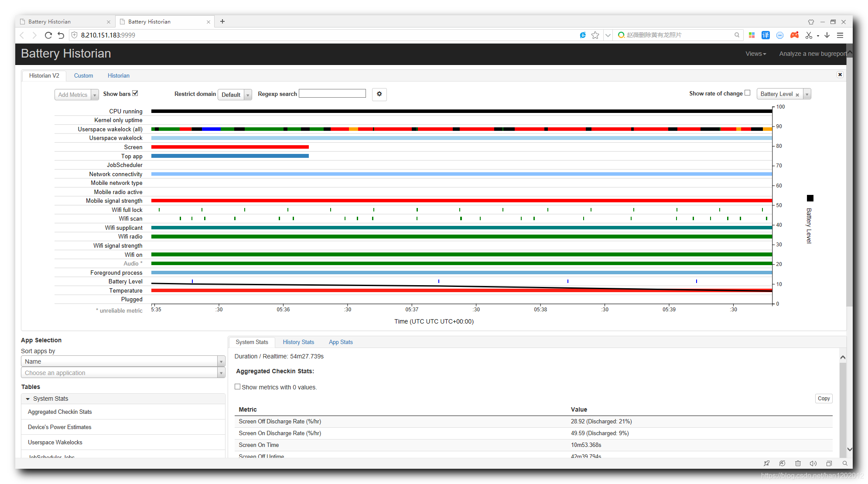Untick the Show bars checkbox
This screenshot has width=868, height=484.
(135, 93)
